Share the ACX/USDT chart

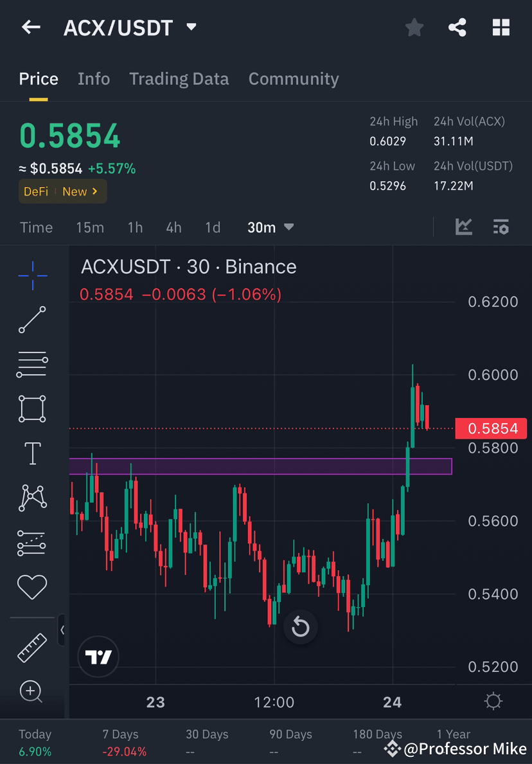(x=457, y=27)
